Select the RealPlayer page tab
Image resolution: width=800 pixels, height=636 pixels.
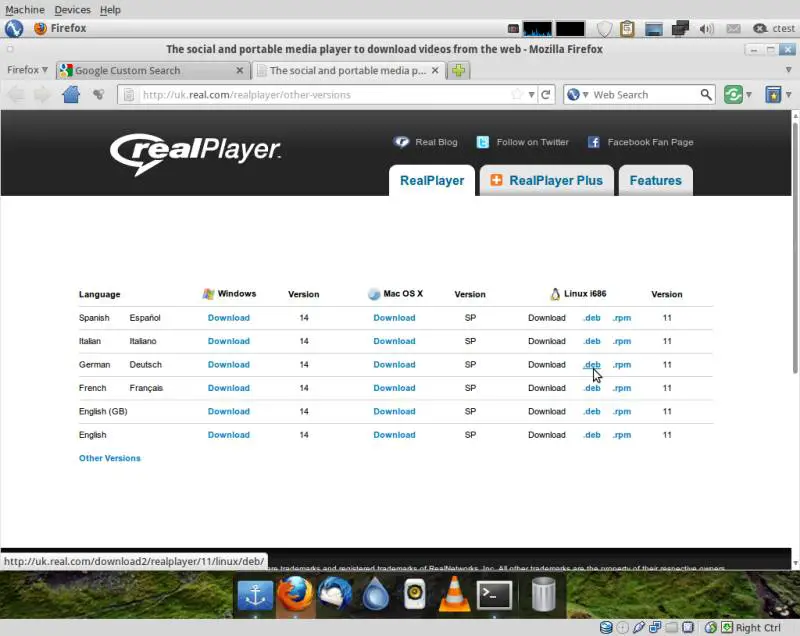pos(432,181)
